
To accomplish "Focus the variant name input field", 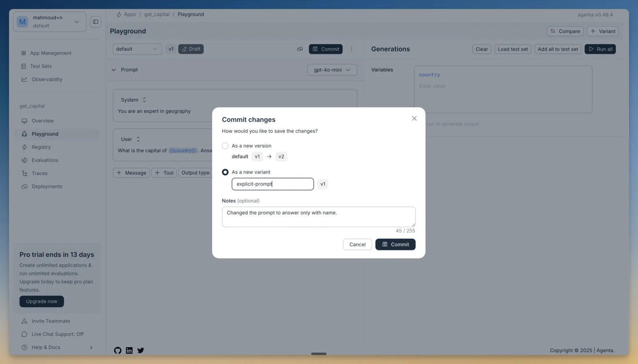I will click(x=273, y=184).
